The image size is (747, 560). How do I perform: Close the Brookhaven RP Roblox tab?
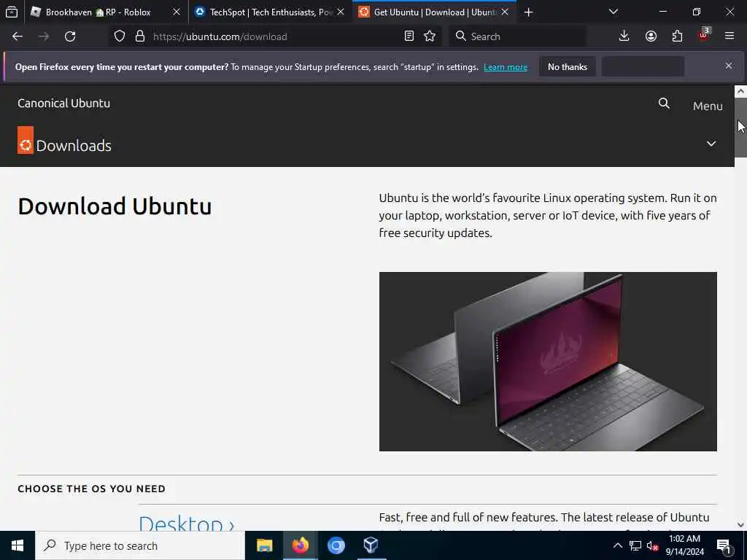coord(177,12)
